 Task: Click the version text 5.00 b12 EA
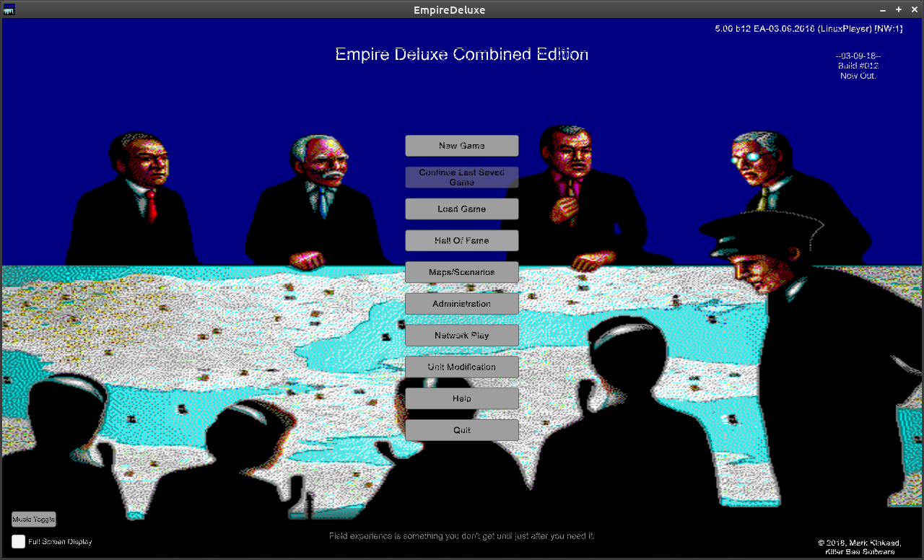click(808, 29)
